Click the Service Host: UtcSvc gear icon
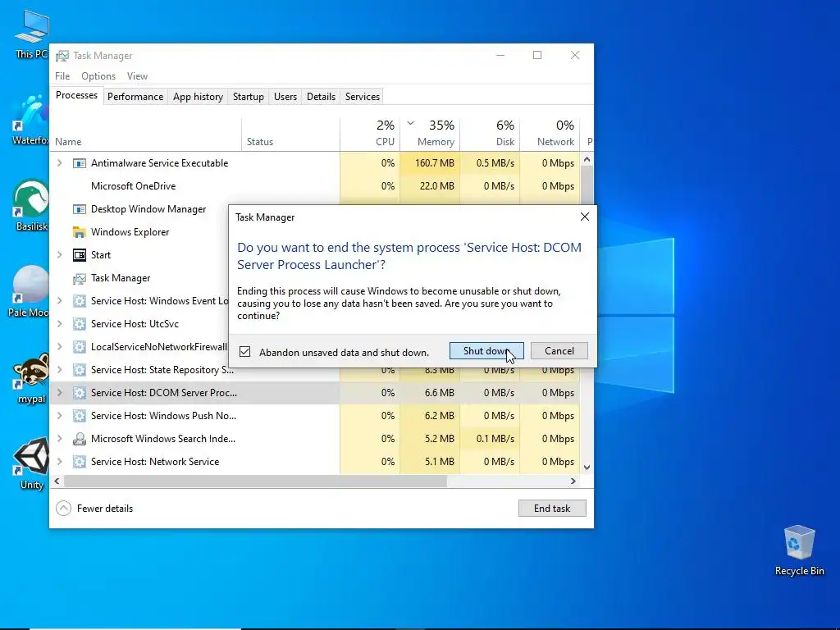 80,324
